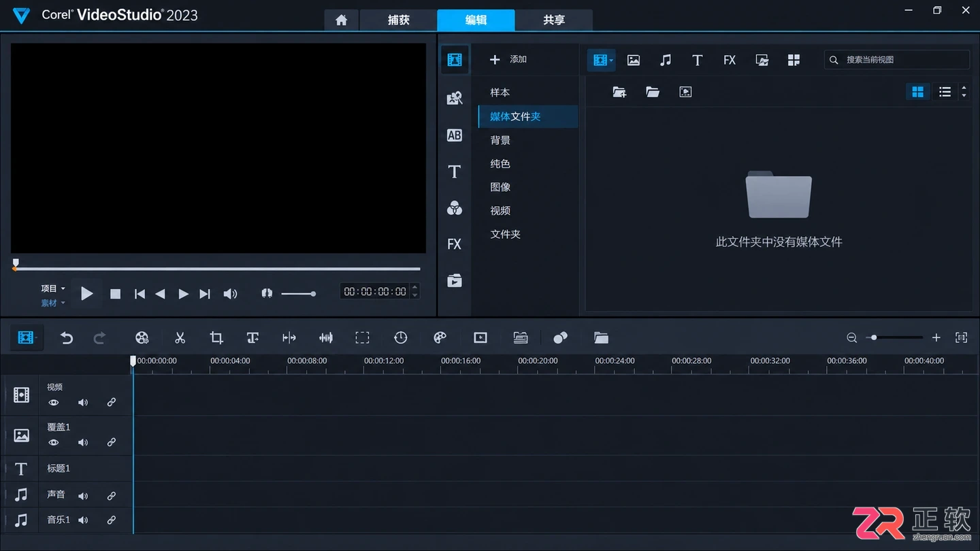Open the three-circles overlay library panel

click(455, 208)
